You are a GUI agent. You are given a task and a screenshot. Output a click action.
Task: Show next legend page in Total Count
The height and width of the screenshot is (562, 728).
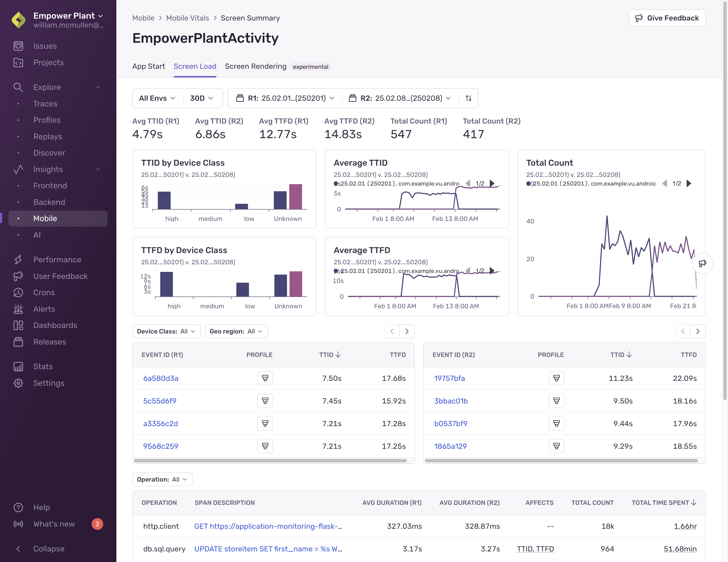pyautogui.click(x=689, y=183)
